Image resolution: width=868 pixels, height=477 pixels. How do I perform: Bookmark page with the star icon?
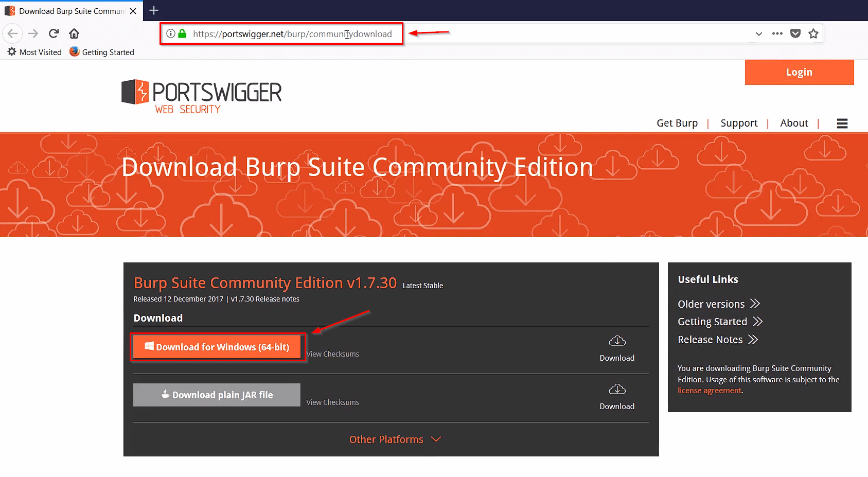(x=813, y=33)
